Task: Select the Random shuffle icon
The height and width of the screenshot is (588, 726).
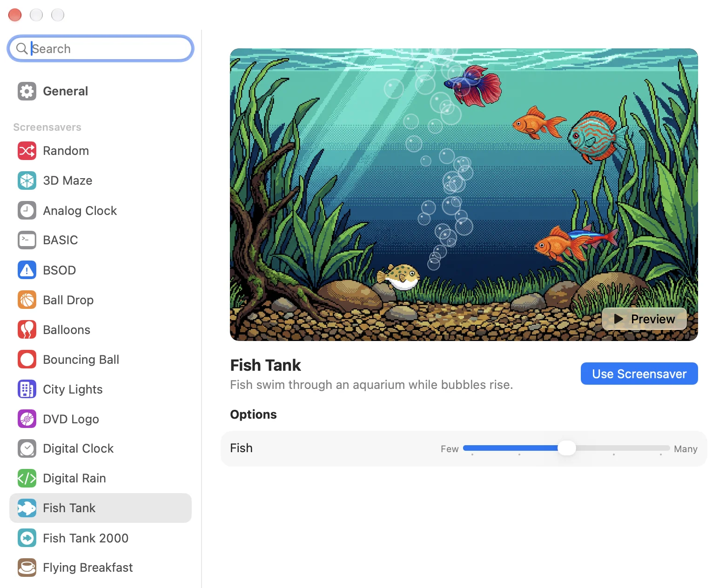Action: (27, 151)
